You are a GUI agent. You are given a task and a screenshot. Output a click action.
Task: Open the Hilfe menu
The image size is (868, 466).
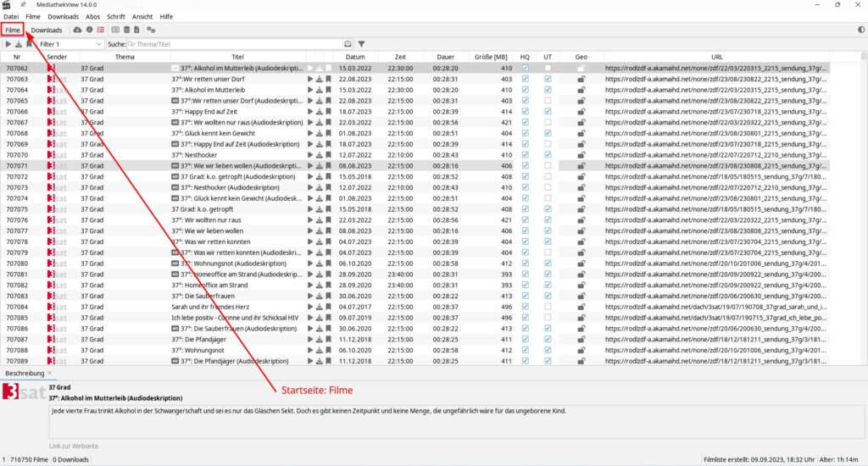(166, 17)
